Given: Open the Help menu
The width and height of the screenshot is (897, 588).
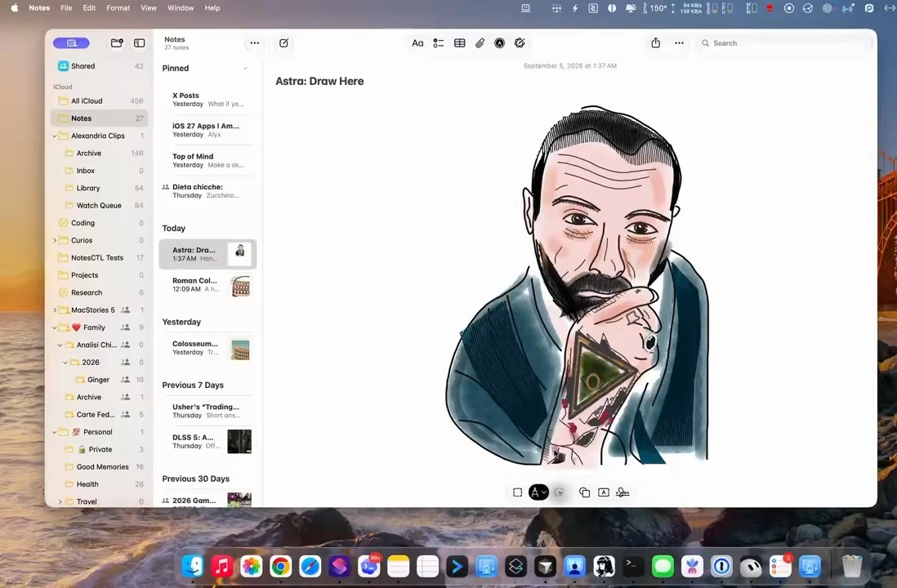Looking at the screenshot, I should tap(212, 8).
